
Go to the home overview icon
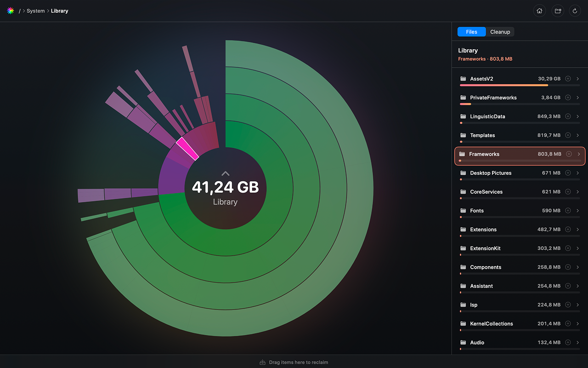point(539,11)
